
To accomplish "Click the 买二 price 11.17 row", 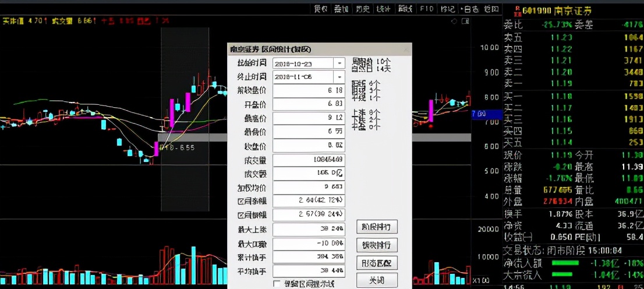I will pyautogui.click(x=574, y=108).
